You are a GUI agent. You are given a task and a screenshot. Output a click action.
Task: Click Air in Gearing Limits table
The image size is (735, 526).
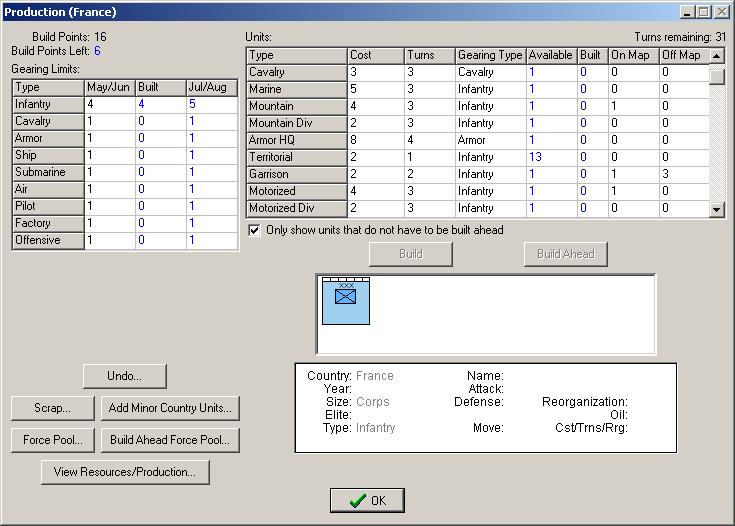(48, 189)
